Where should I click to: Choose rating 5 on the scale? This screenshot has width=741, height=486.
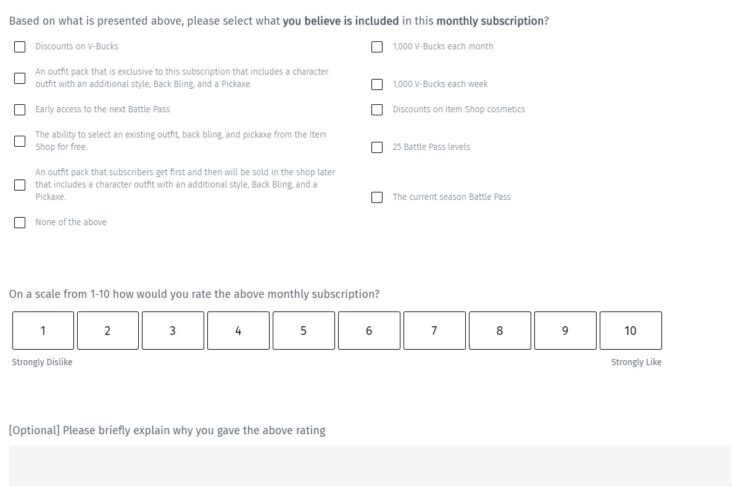[x=303, y=330]
